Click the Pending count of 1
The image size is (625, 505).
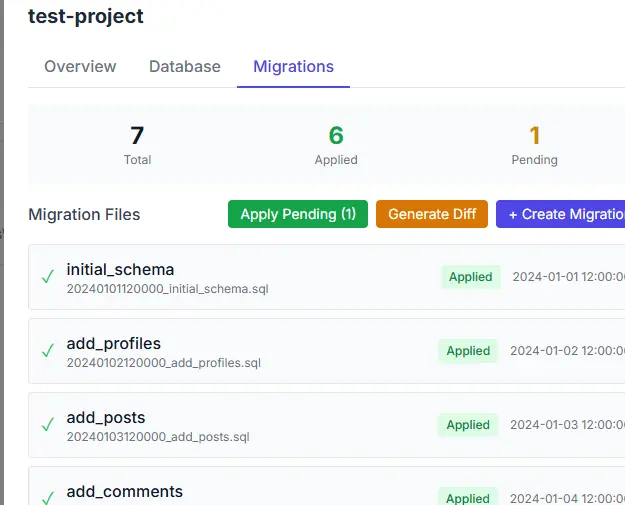(x=535, y=136)
